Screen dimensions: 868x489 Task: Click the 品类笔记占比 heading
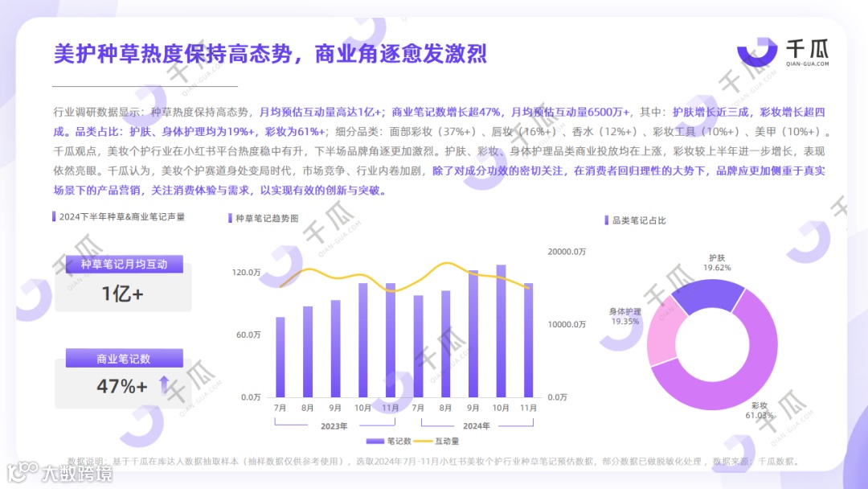tap(639, 220)
